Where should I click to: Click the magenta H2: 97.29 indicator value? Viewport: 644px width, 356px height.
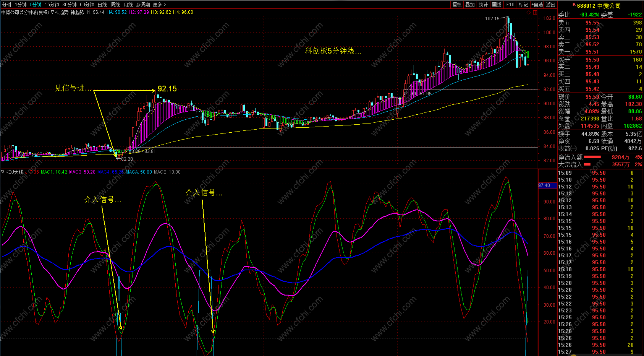[x=139, y=12]
